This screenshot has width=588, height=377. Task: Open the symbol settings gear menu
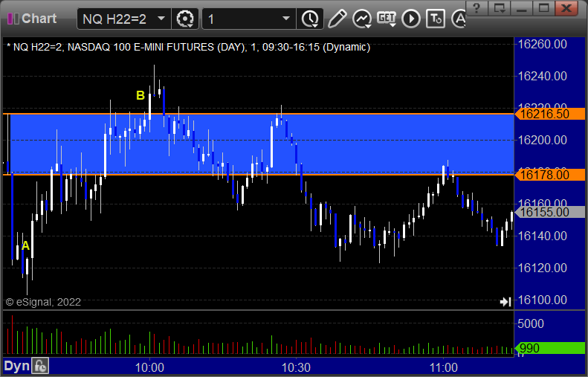185,19
